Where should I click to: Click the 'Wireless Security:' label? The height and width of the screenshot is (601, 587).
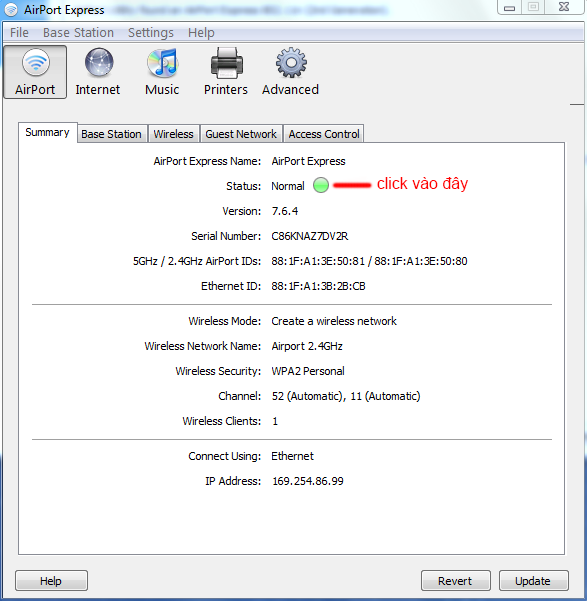218,371
